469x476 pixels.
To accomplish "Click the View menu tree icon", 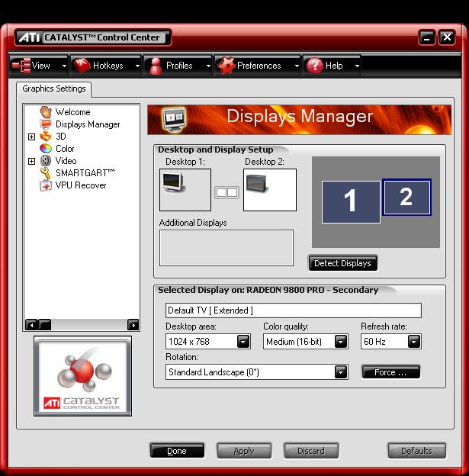I will click(21, 66).
